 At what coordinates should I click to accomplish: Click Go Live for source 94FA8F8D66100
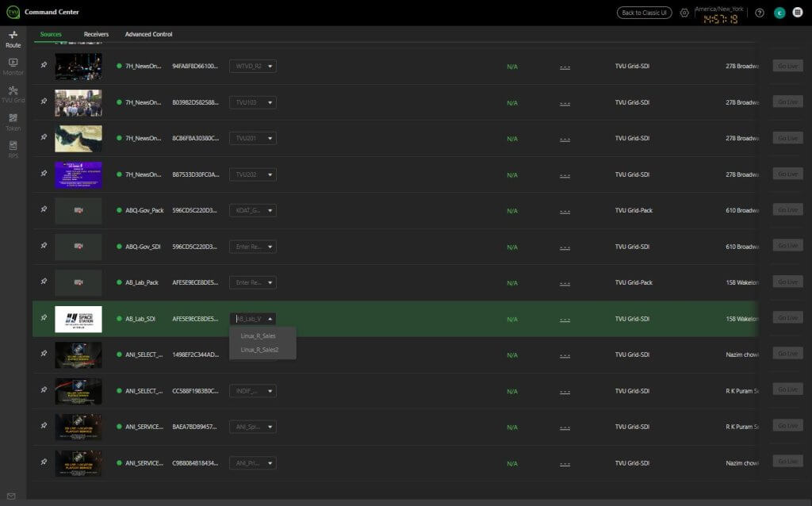click(x=787, y=66)
